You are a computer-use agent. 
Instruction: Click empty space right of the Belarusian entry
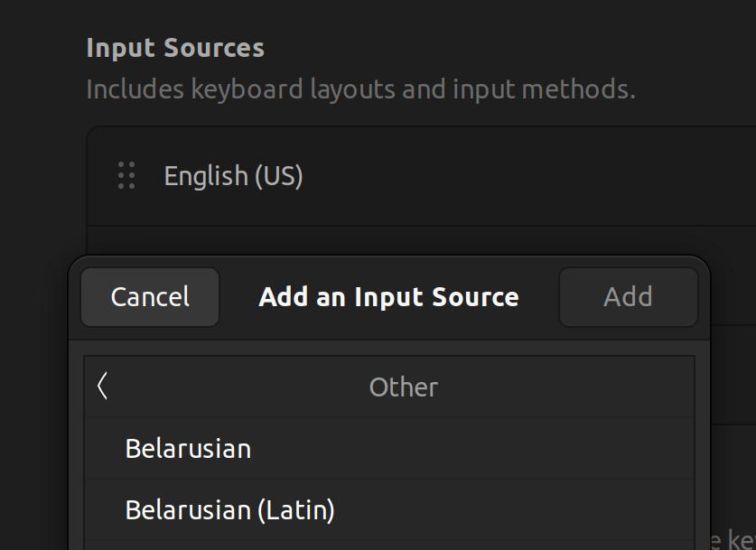tap(497, 449)
